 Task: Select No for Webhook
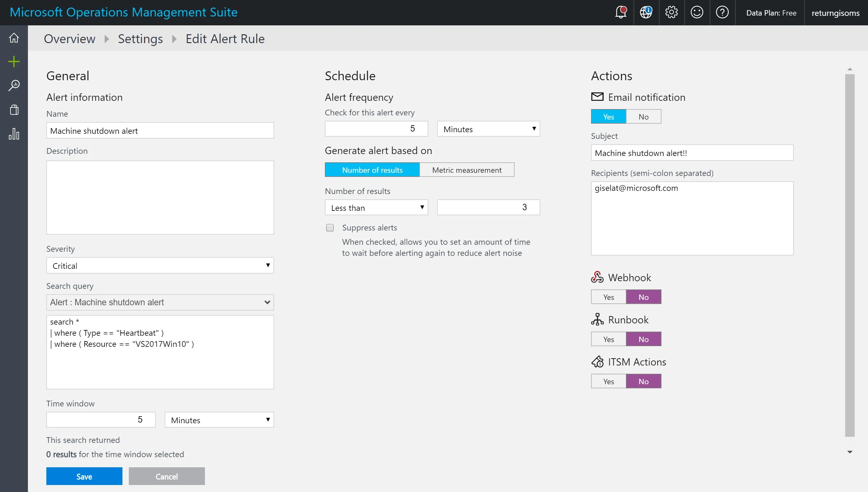point(644,297)
